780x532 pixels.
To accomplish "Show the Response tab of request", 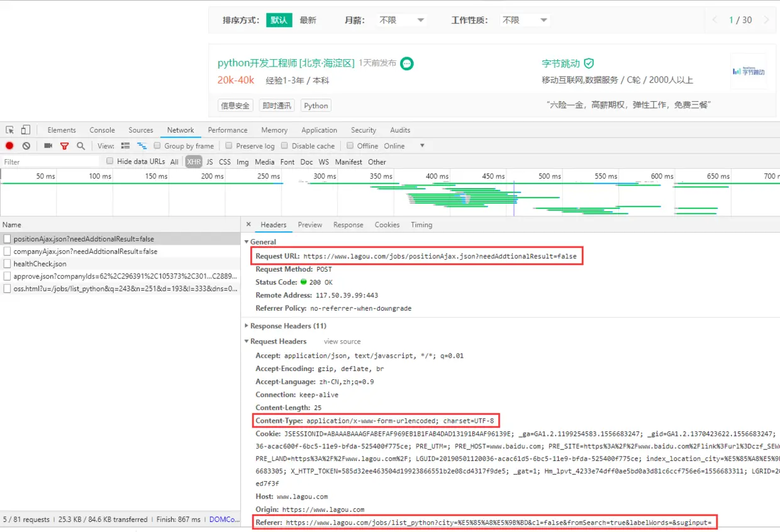I will 348,224.
